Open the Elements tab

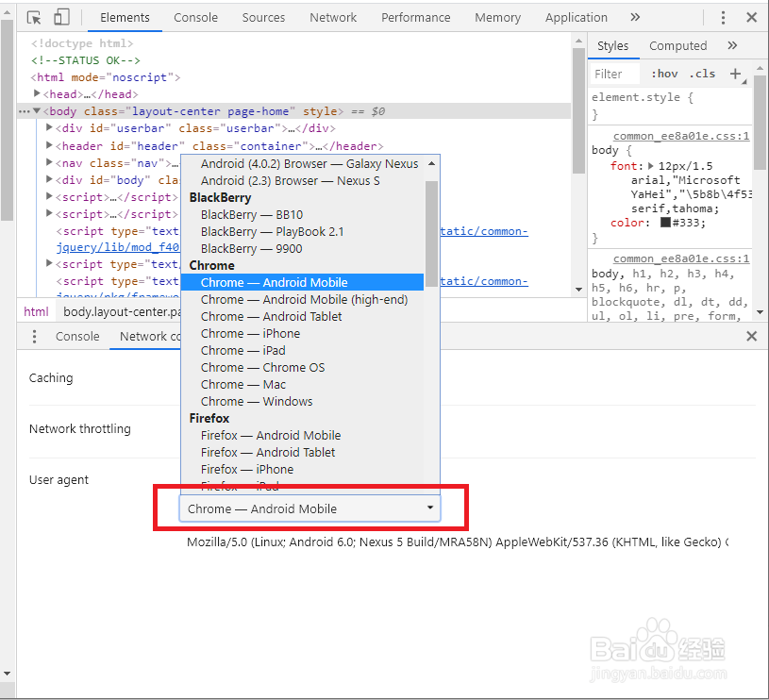[125, 18]
